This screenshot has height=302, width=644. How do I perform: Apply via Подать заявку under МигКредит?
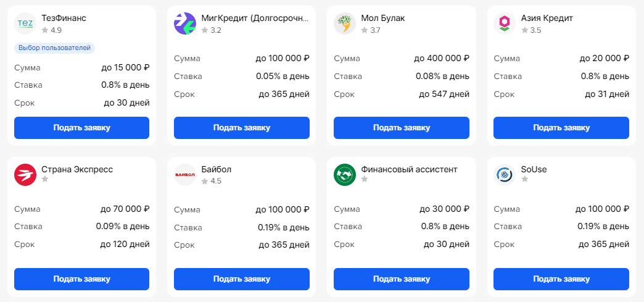[241, 128]
